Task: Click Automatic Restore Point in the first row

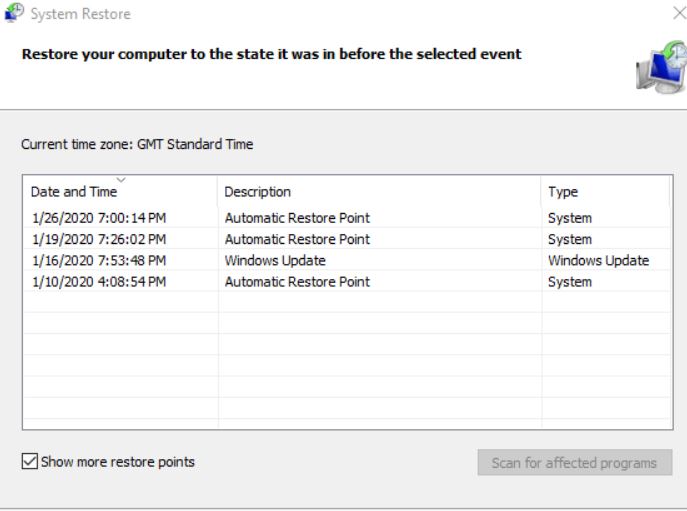Action: coord(297,218)
